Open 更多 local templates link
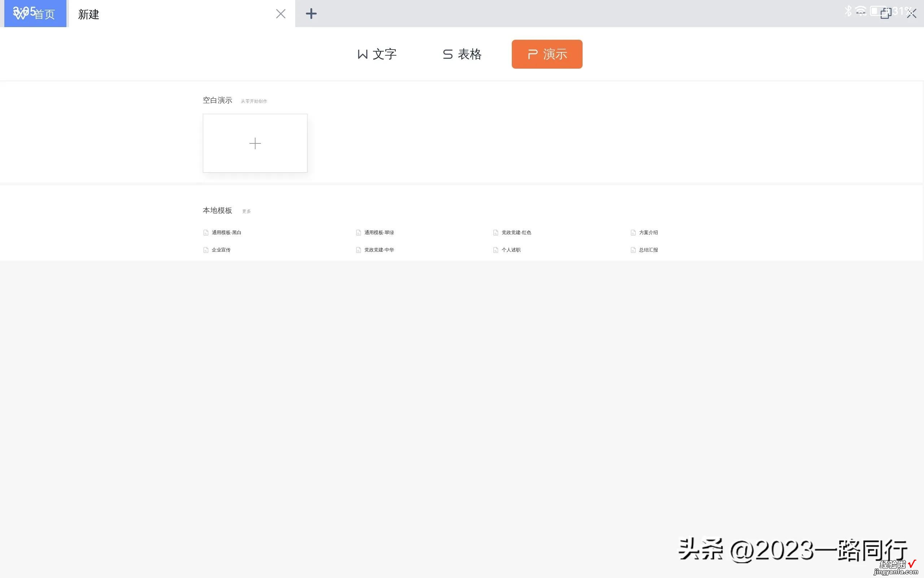The height and width of the screenshot is (578, 924). (246, 211)
